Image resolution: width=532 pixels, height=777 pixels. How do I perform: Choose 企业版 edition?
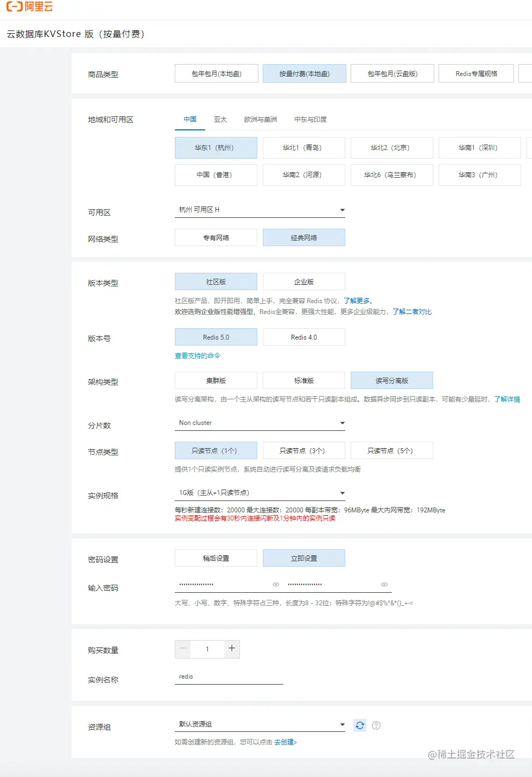tap(304, 281)
